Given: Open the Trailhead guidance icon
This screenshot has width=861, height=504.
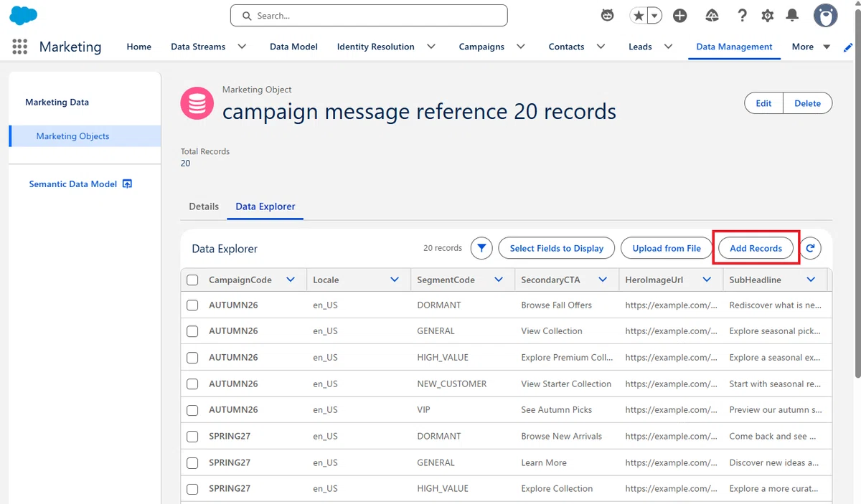Looking at the screenshot, I should tap(712, 16).
